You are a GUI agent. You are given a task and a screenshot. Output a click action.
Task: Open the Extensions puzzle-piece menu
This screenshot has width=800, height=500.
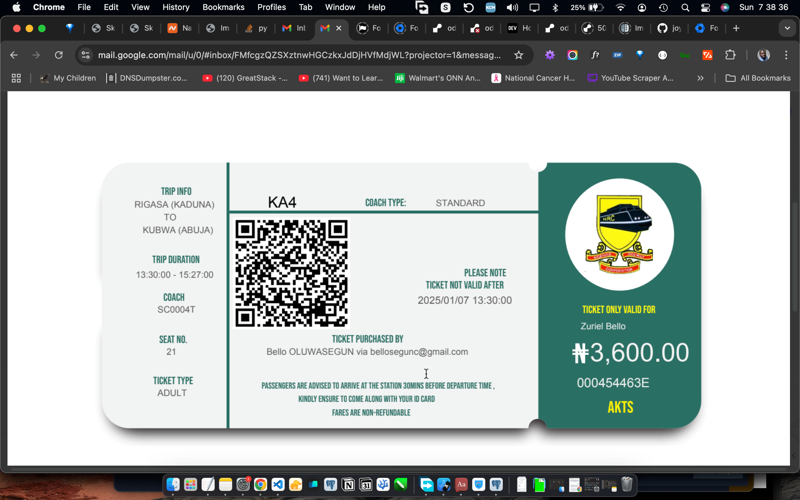pyautogui.click(x=730, y=55)
